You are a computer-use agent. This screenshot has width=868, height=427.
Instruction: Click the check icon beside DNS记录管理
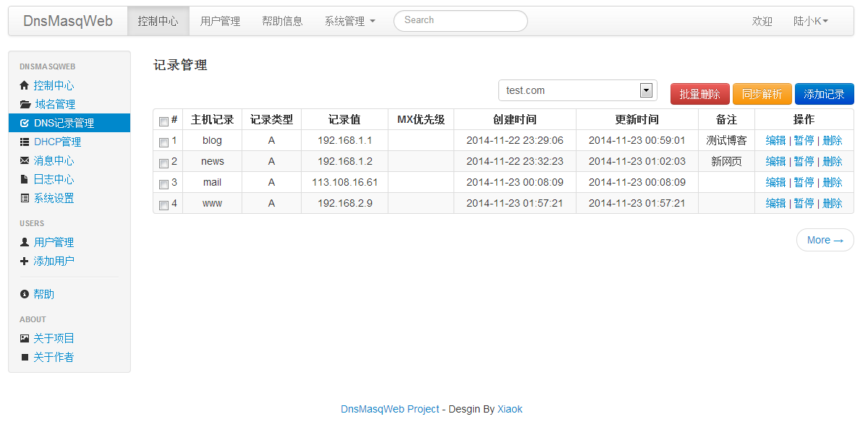tap(25, 123)
